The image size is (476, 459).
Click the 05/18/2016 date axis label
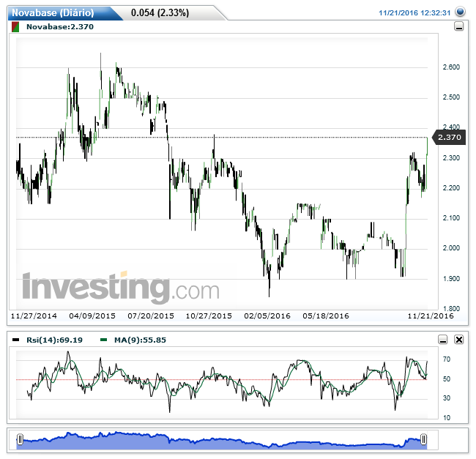[326, 316]
